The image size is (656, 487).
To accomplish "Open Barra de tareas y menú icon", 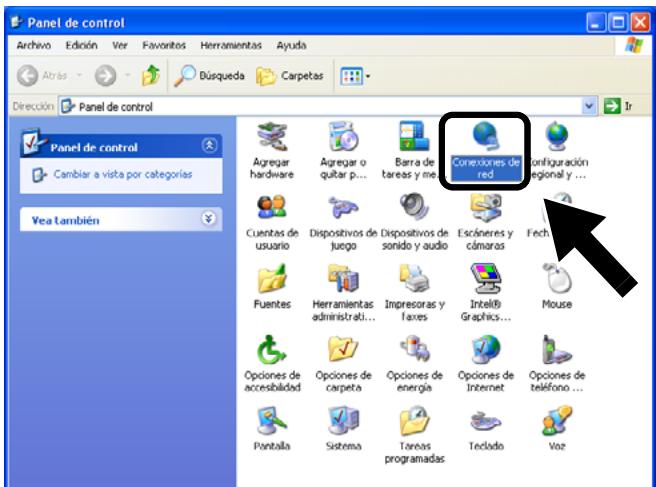I will (x=414, y=136).
